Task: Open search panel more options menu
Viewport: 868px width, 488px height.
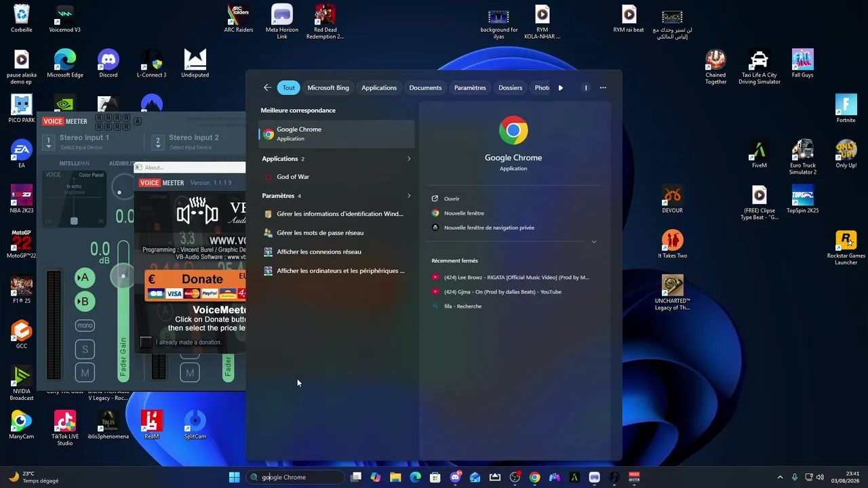Action: pos(603,87)
